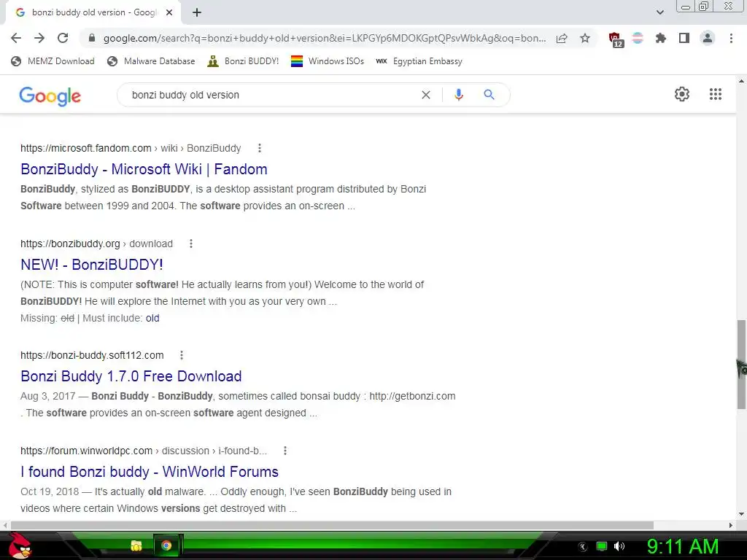Open Google apps grid
The height and width of the screenshot is (560, 747).
tap(715, 94)
